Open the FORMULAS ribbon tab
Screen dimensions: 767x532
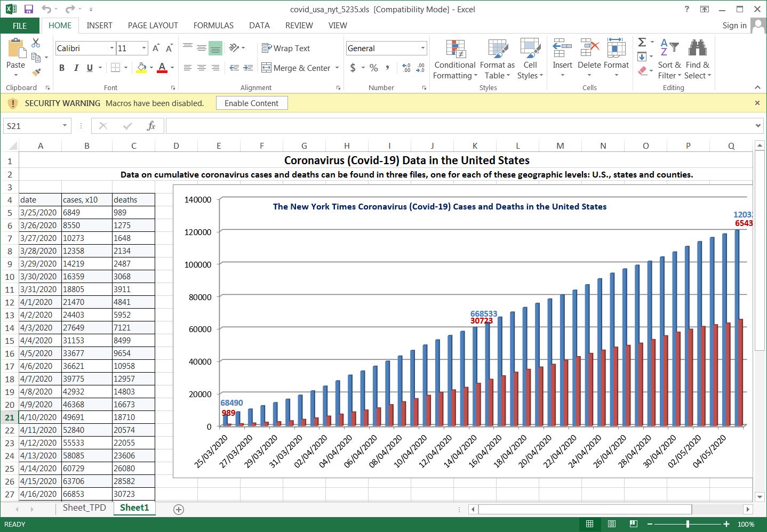pyautogui.click(x=213, y=26)
